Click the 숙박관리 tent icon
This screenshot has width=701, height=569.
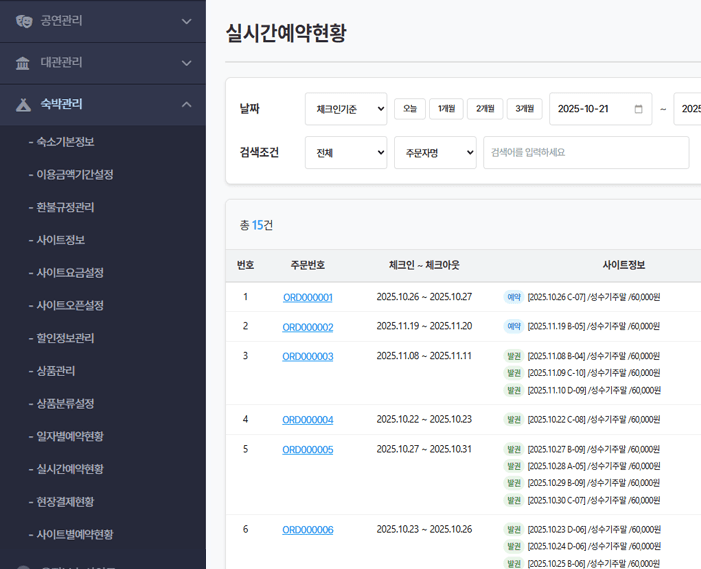23,104
